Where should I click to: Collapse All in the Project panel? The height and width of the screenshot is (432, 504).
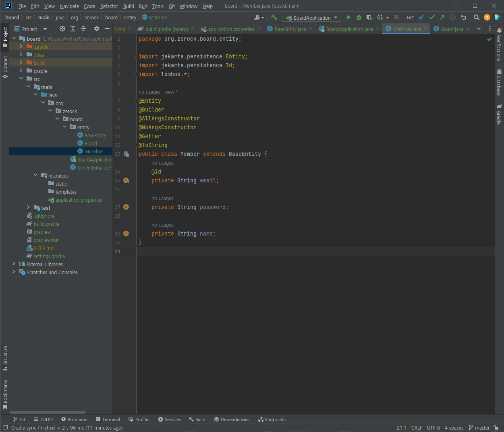pyautogui.click(x=83, y=29)
